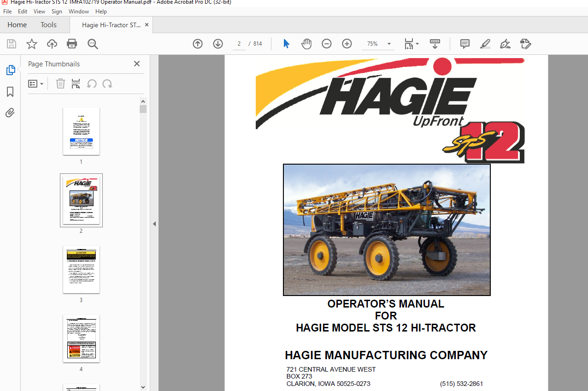This screenshot has height=391, width=588.
Task: Switch to the Home tab
Action: (x=17, y=25)
